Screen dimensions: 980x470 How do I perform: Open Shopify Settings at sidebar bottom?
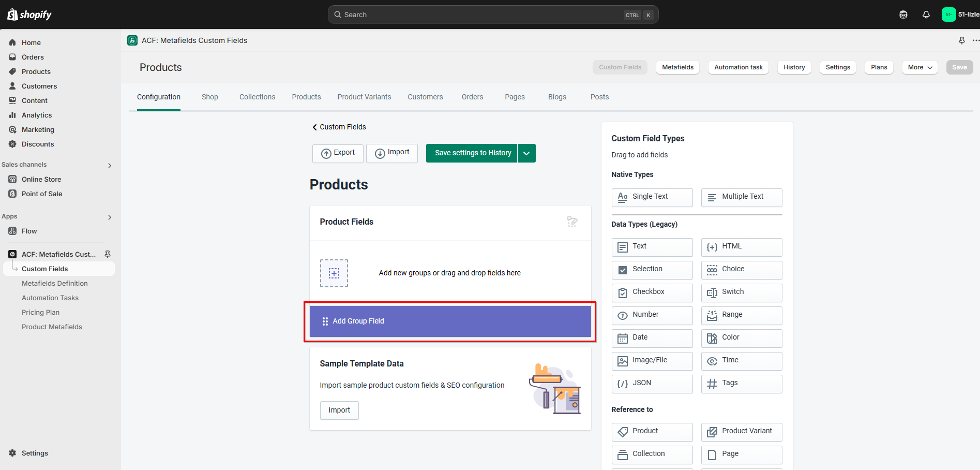click(x=35, y=453)
